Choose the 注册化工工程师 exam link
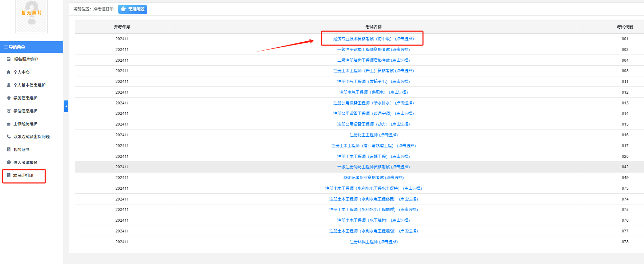The image size is (644, 264). (x=373, y=135)
